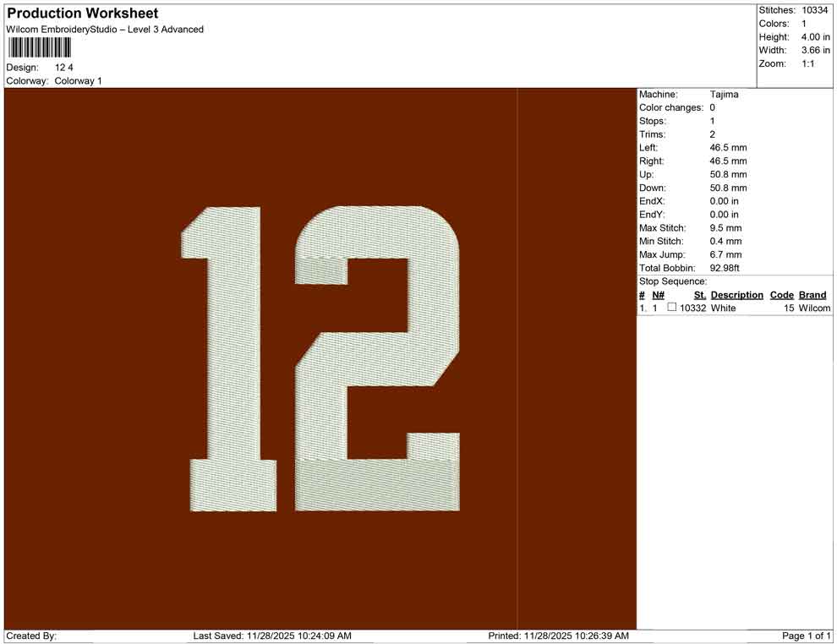Select the 'Description' column header
The image size is (837, 644).
(x=736, y=295)
